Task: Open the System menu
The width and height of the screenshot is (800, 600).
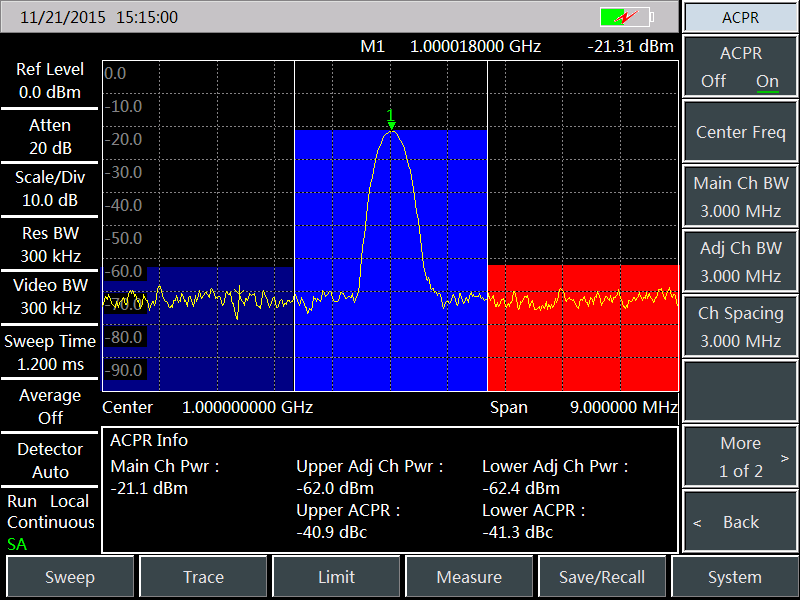Action: (734, 577)
